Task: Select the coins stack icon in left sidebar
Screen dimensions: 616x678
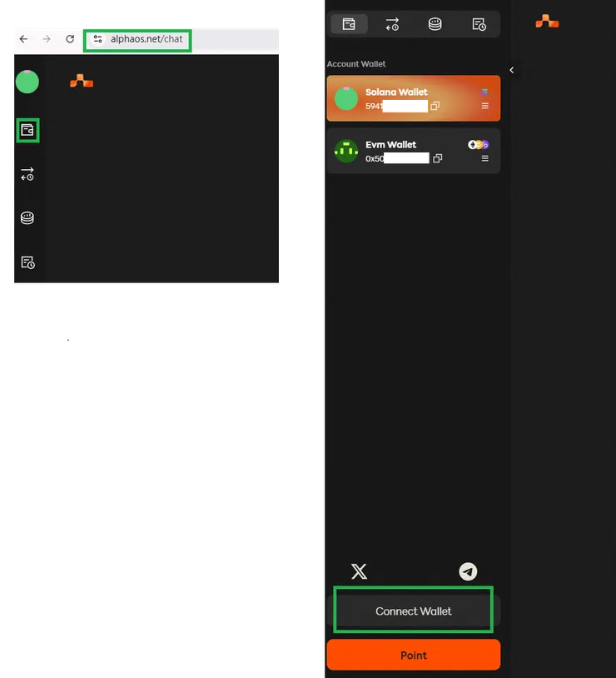Action: click(x=27, y=218)
